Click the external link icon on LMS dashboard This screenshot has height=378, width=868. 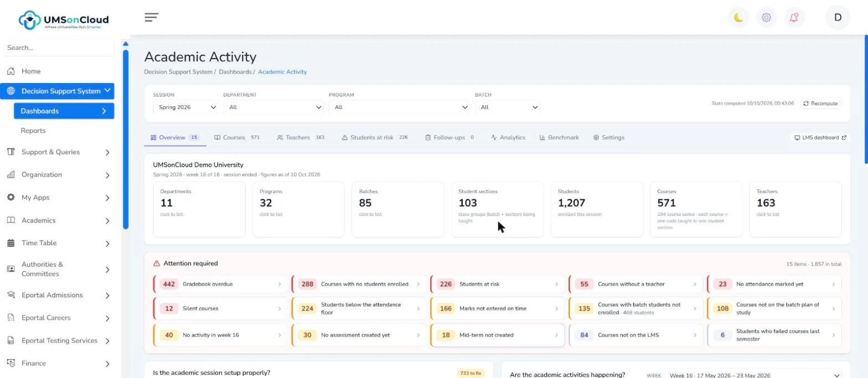[x=844, y=138]
